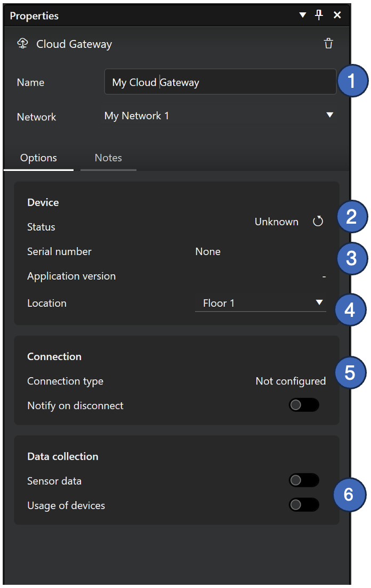Screen dimensions: 371x588
Task: Turn on Sensor data collection
Action: pyautogui.click(x=304, y=480)
